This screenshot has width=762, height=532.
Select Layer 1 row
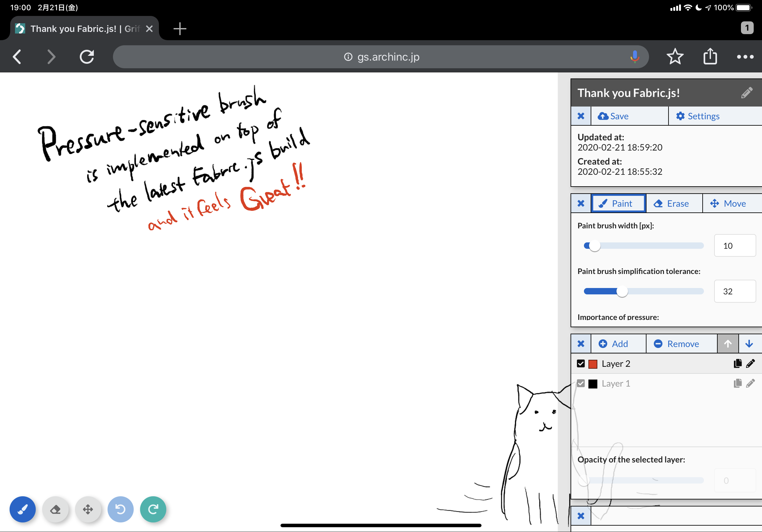[666, 384]
